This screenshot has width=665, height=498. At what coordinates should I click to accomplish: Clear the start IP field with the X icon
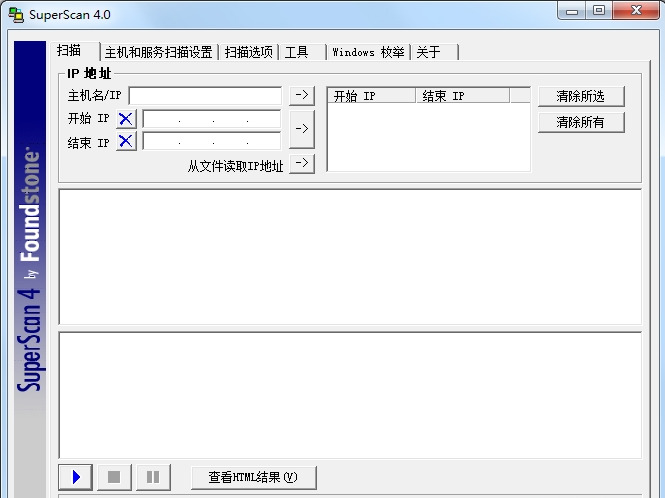[126, 119]
